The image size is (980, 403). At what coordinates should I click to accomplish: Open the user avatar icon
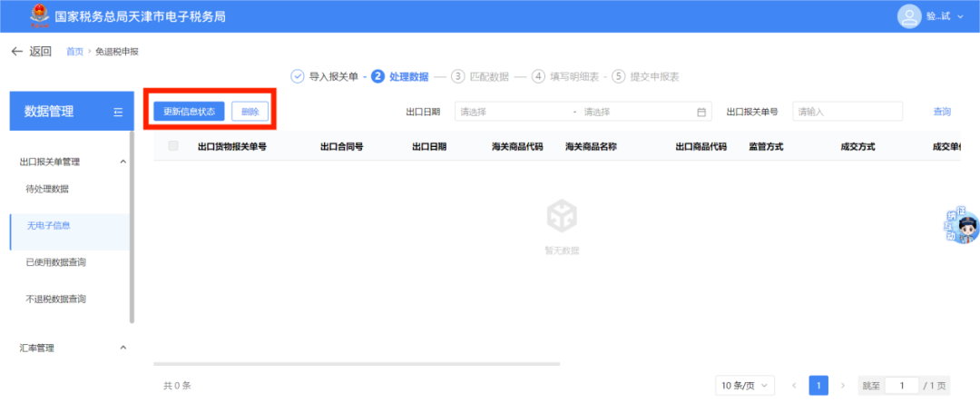tap(908, 16)
